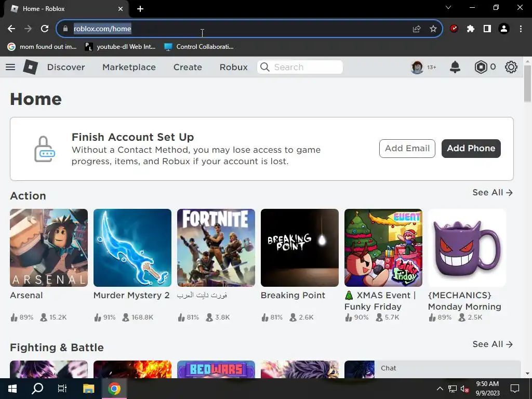This screenshot has width=532, height=399.
Task: Go back with the browser back arrow
Action: (11, 29)
